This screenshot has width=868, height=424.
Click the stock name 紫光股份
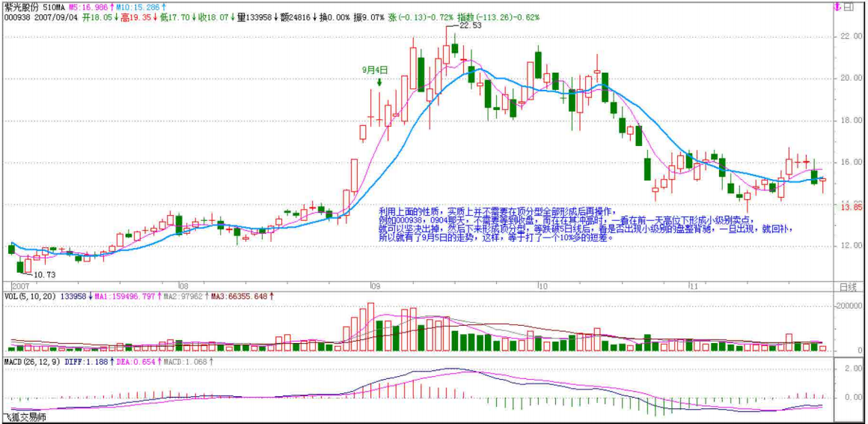21,6
